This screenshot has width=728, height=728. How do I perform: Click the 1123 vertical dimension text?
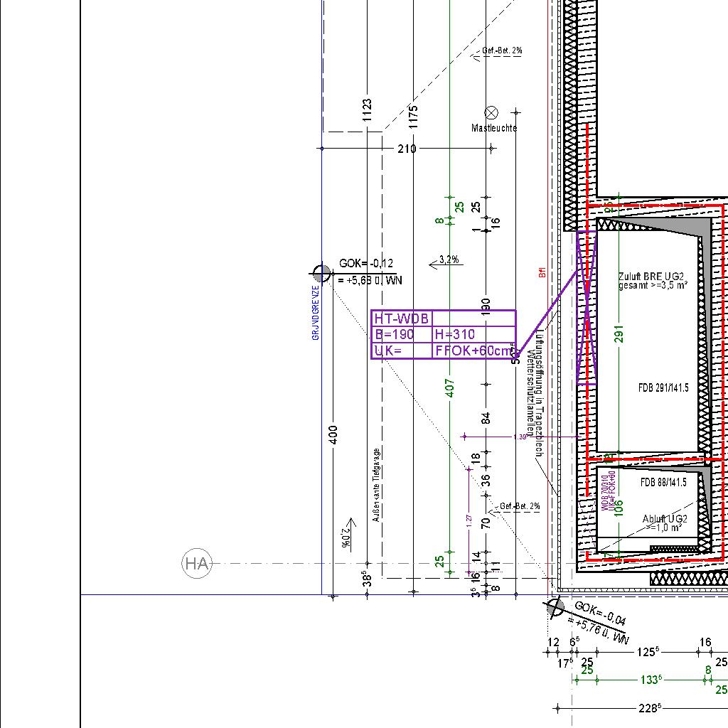[367, 110]
